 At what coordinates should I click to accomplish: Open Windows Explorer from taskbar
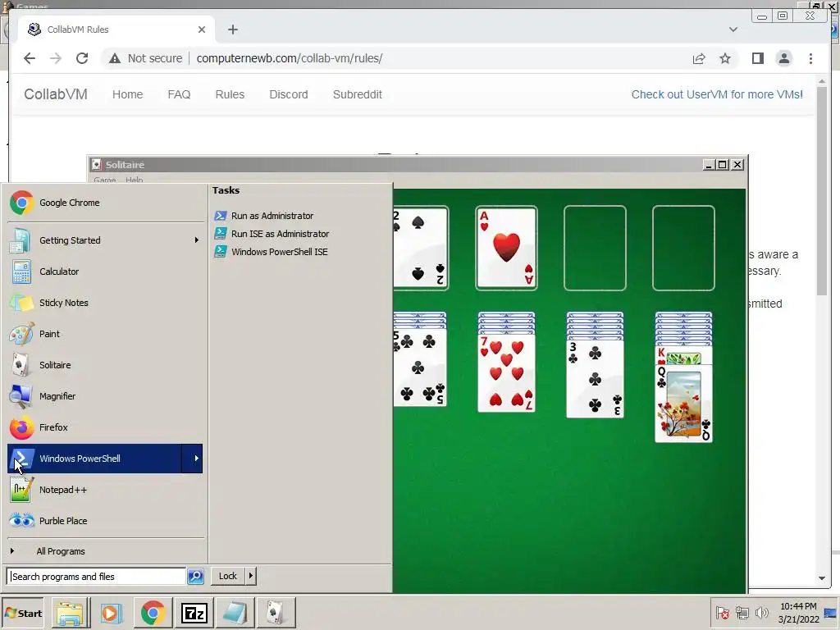coord(71,614)
